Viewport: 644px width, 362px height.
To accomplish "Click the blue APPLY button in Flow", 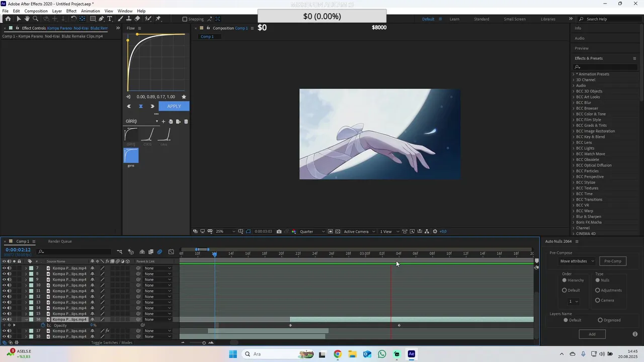I will 174,106.
